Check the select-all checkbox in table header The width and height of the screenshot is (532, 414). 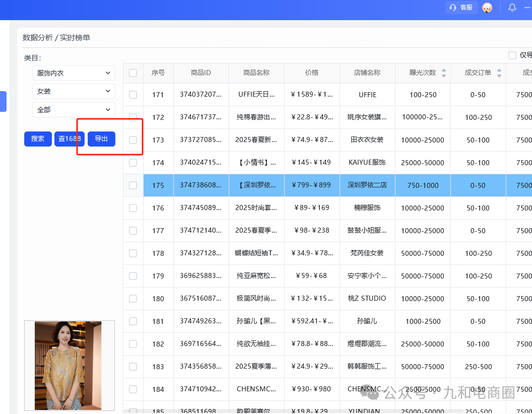133,73
